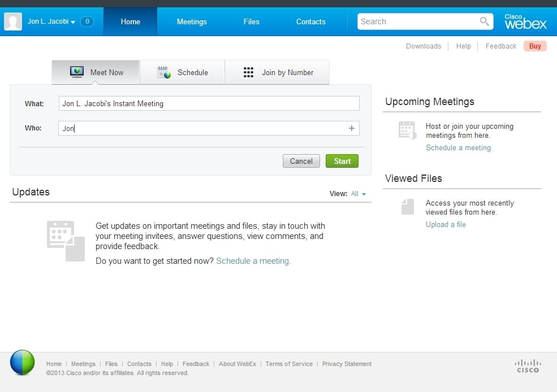Open the Contacts tab
This screenshot has height=392, width=557.
click(x=310, y=21)
